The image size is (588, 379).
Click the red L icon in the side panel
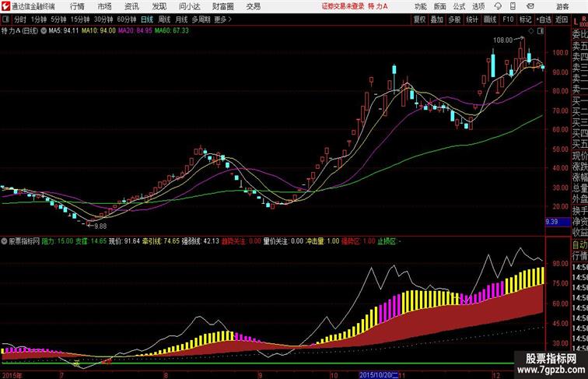(x=576, y=21)
